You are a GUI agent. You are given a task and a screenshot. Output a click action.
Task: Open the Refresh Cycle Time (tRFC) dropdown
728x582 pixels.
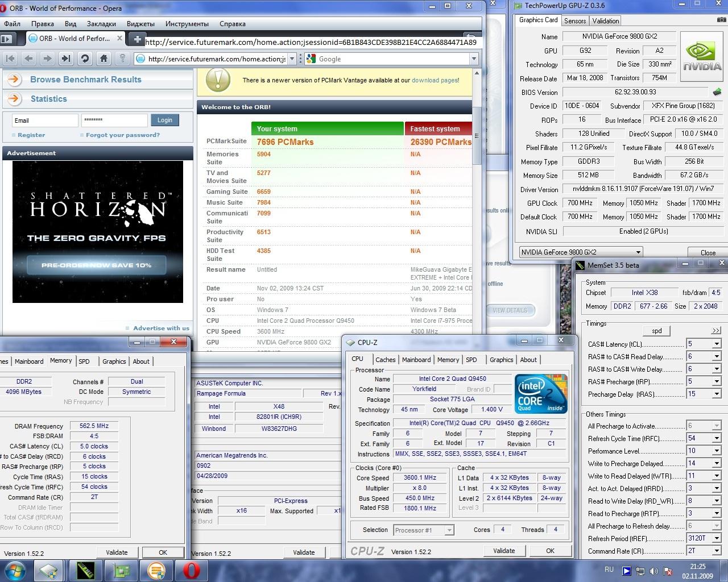point(717,439)
